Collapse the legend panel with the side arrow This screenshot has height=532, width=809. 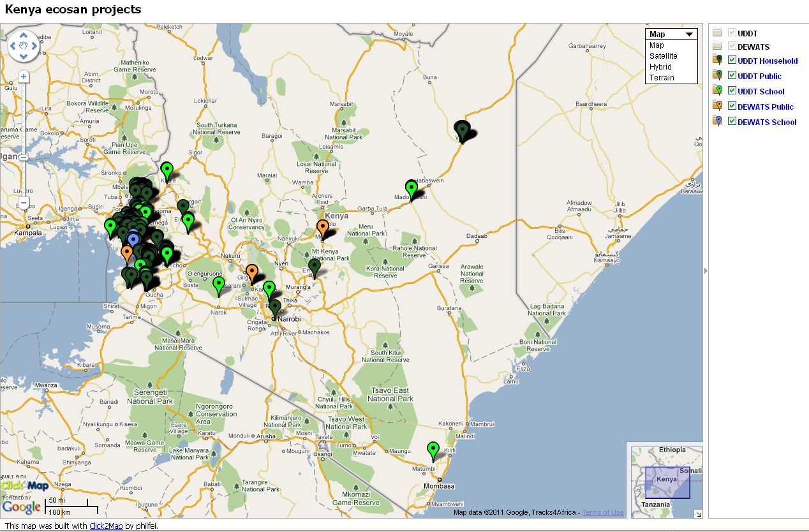(x=704, y=270)
